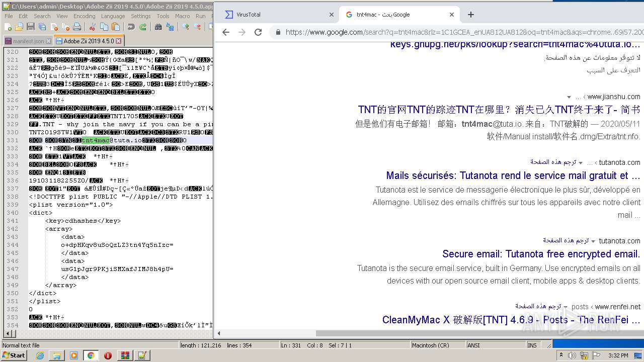Image resolution: width=644 pixels, height=362 pixels.
Task: Click the Copy toolbar icon
Action: pyautogui.click(x=104, y=27)
